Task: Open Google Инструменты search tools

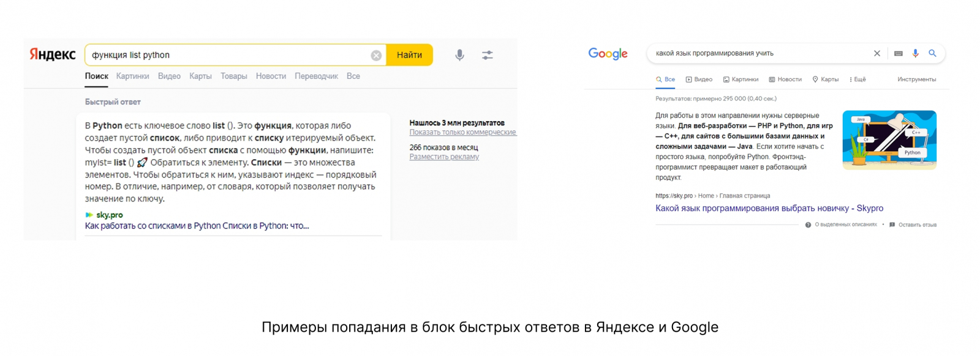Action: (x=916, y=80)
